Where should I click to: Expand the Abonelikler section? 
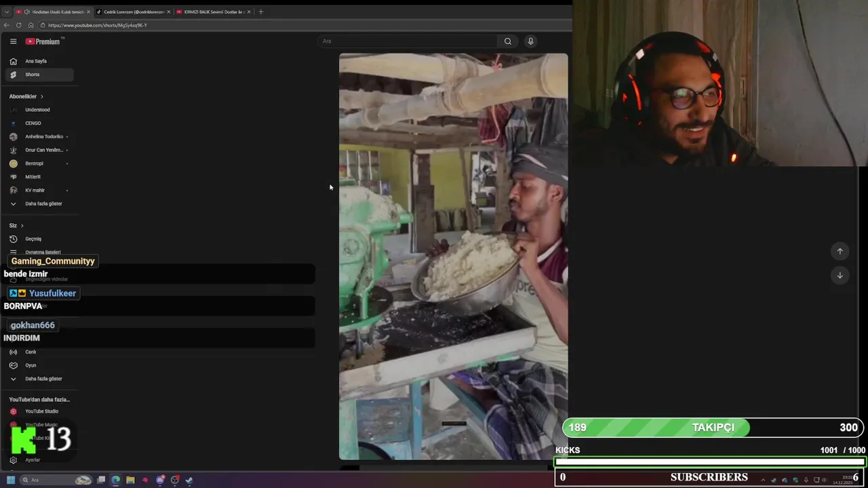[x=26, y=96]
